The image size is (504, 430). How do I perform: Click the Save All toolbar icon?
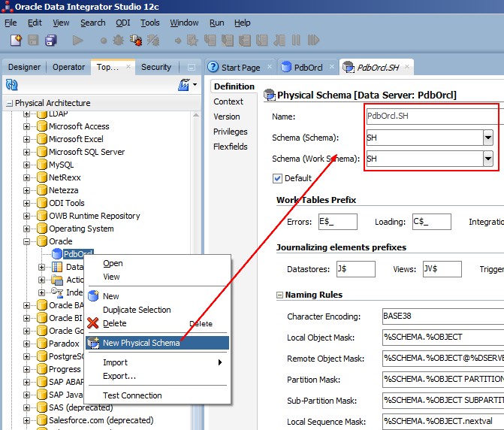(x=52, y=40)
